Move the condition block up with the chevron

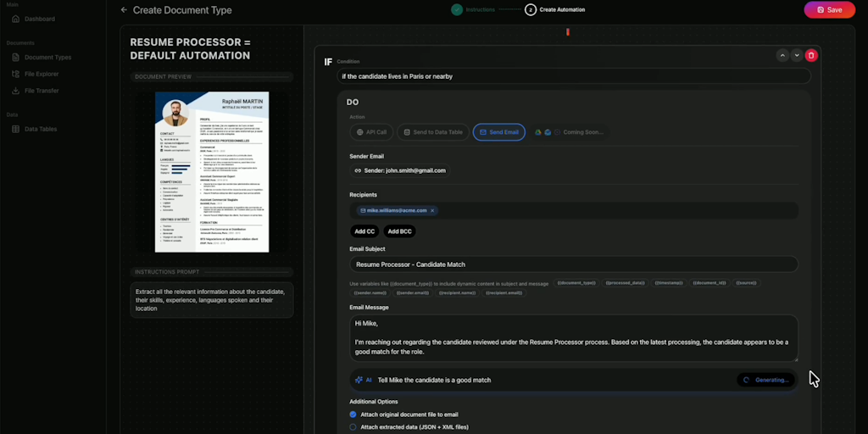[782, 55]
